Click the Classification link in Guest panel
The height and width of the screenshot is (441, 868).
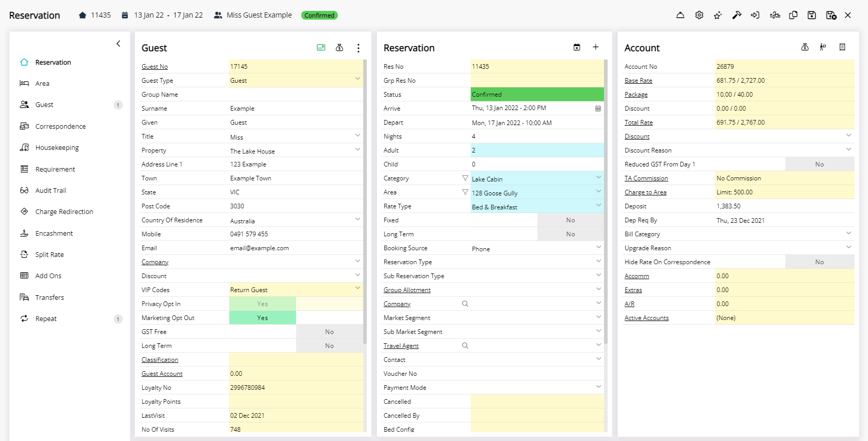pos(160,360)
